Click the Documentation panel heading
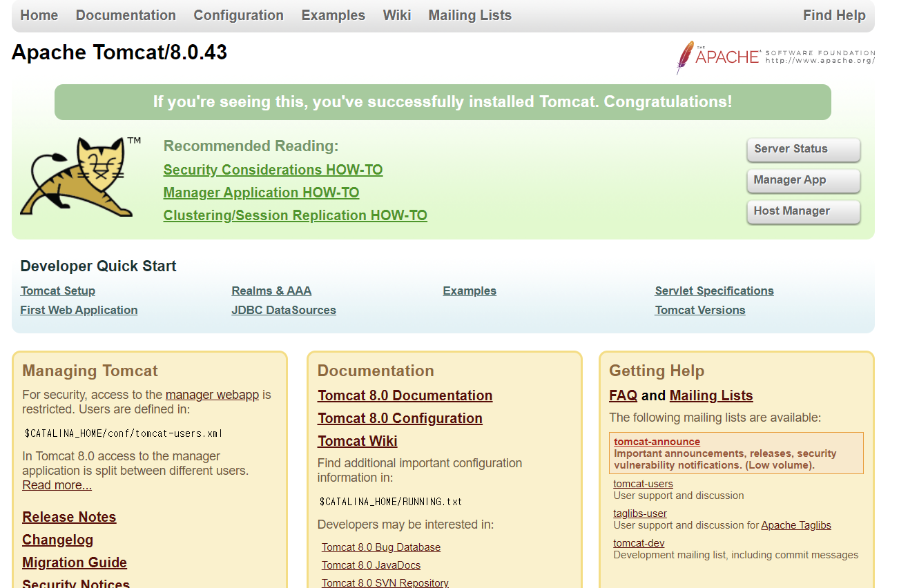Image resolution: width=899 pixels, height=588 pixels. (376, 371)
